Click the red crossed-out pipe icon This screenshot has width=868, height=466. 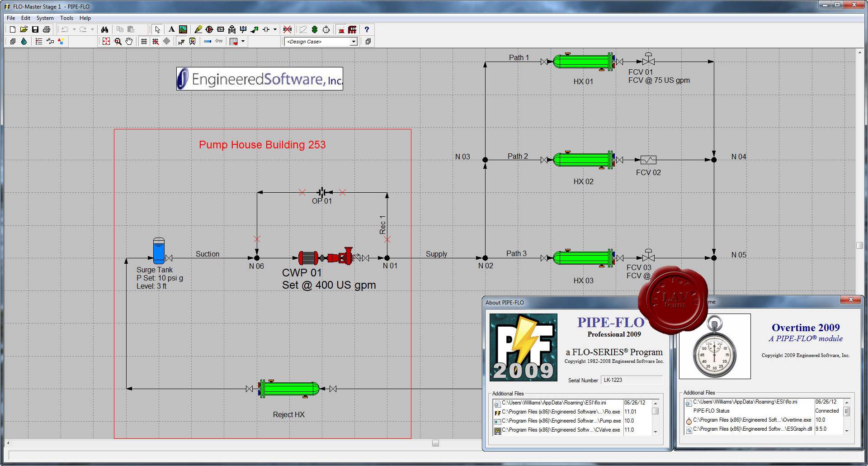[288, 29]
